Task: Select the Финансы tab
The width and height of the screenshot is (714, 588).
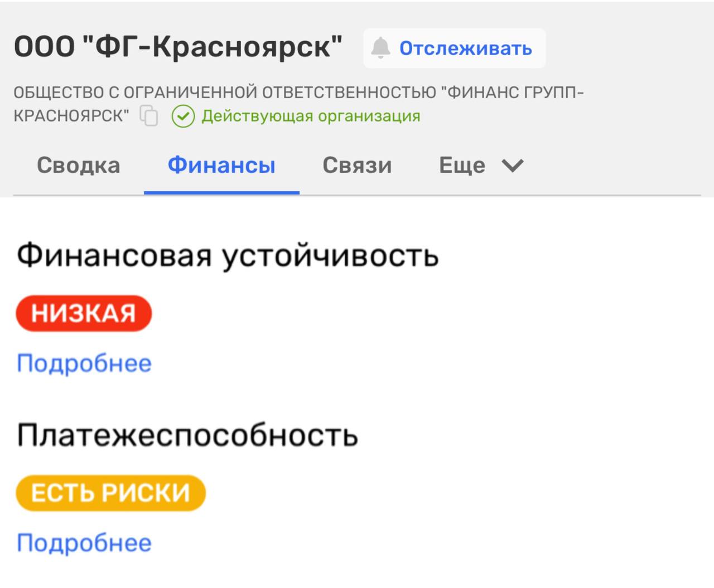Action: pyautogui.click(x=221, y=166)
